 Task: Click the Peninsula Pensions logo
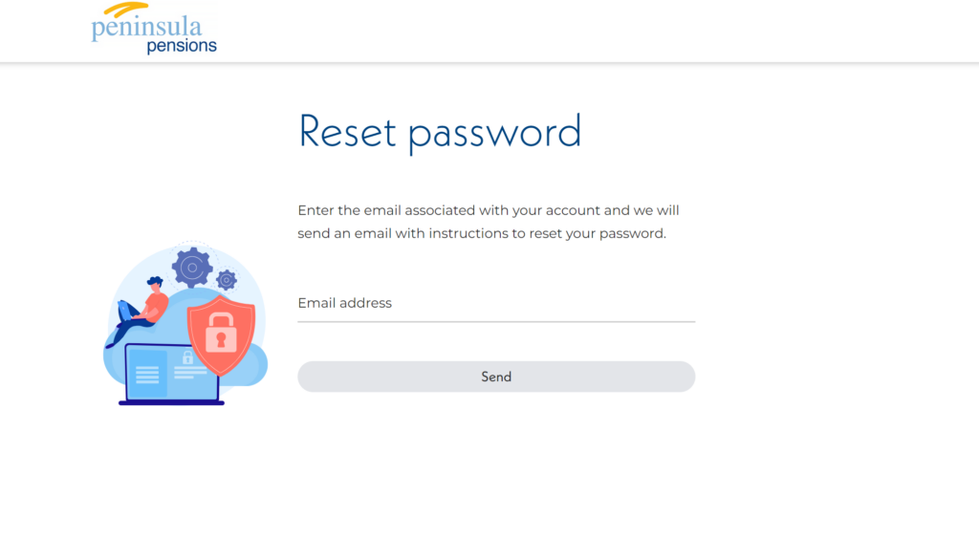point(153,29)
